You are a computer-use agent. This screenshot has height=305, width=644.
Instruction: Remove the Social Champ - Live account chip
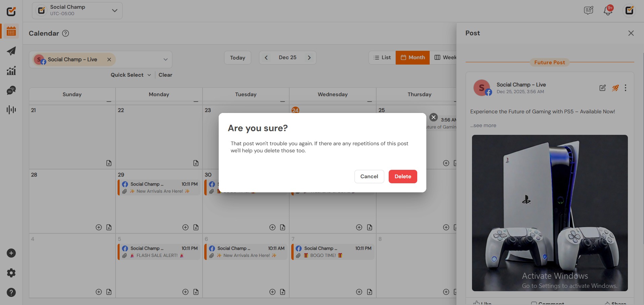coord(109,60)
